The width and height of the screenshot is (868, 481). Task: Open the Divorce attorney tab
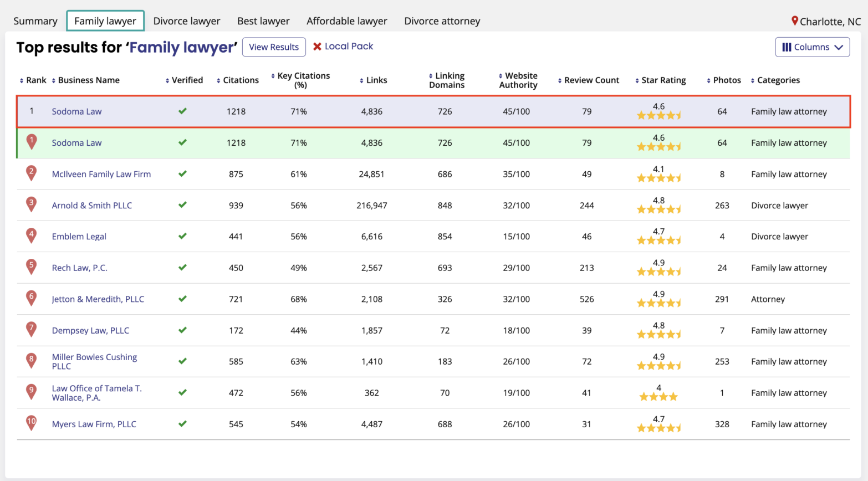pos(442,21)
